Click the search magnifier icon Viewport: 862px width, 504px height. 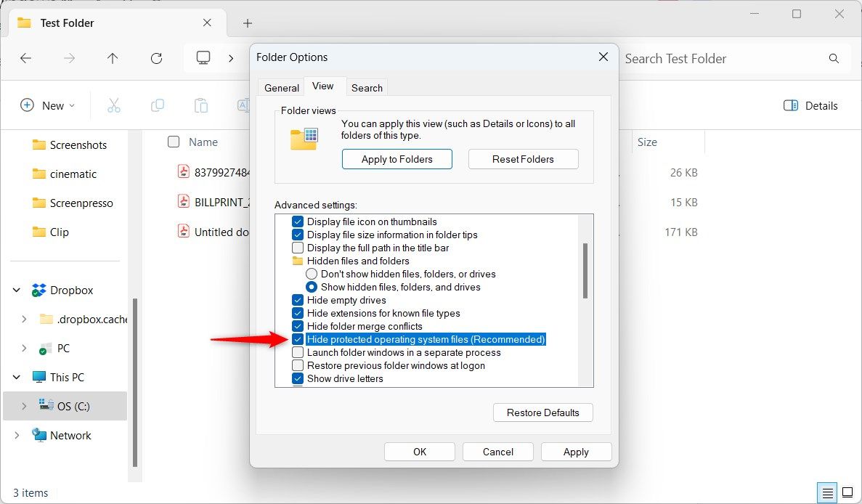coord(834,58)
